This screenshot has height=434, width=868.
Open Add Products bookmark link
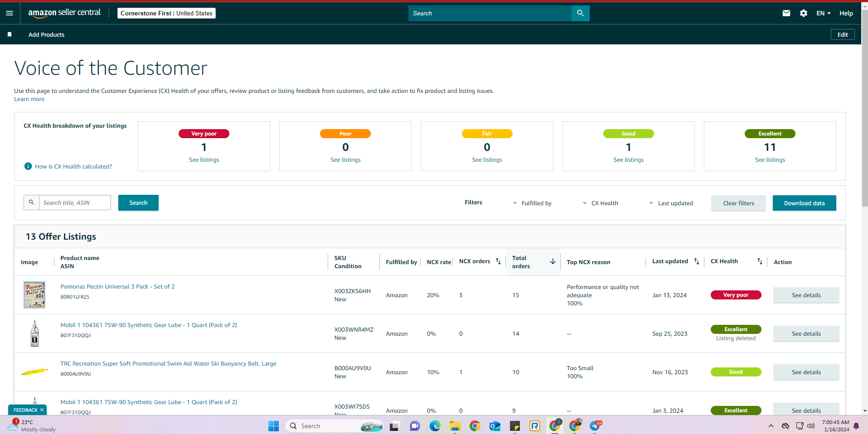tap(46, 34)
